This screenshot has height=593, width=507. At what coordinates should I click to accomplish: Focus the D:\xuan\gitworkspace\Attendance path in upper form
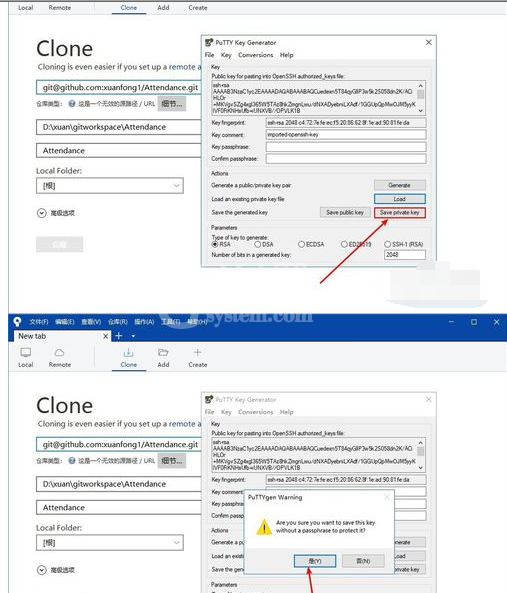[x=119, y=127]
